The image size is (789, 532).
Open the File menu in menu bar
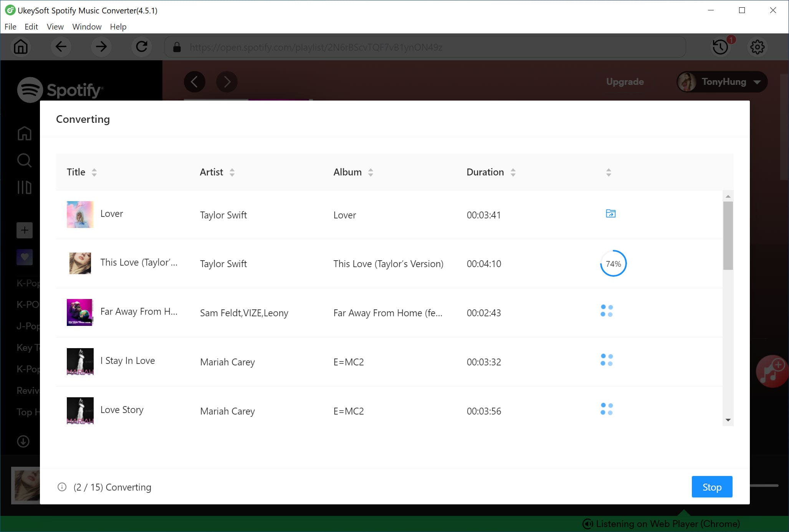10,26
